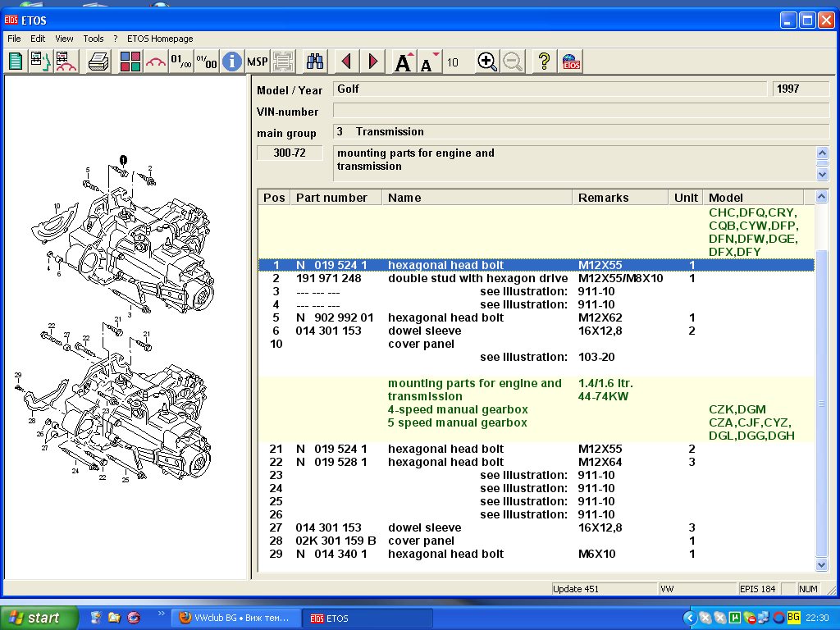Open the blue information icon
The image size is (840, 630).
232,62
